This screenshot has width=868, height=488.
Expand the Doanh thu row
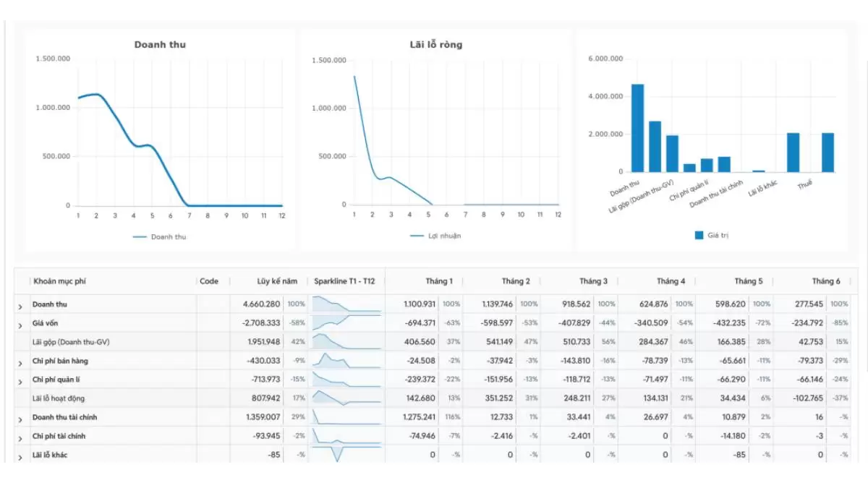click(x=20, y=306)
